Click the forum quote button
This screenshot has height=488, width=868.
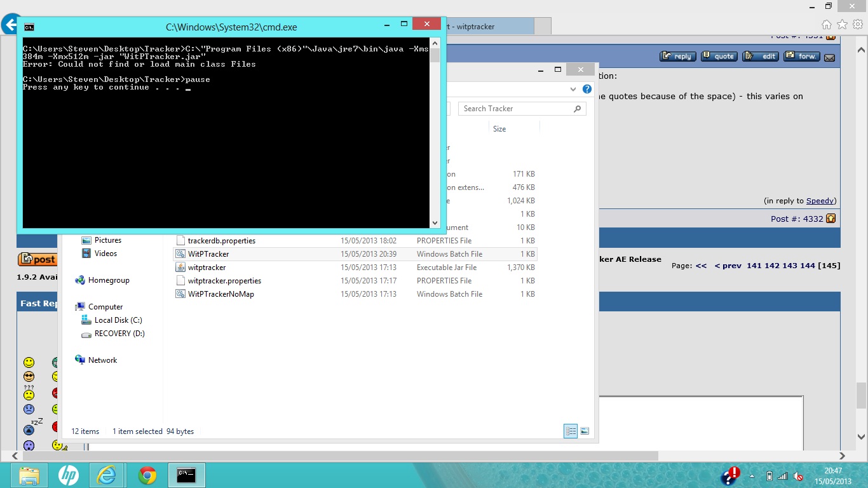(719, 56)
